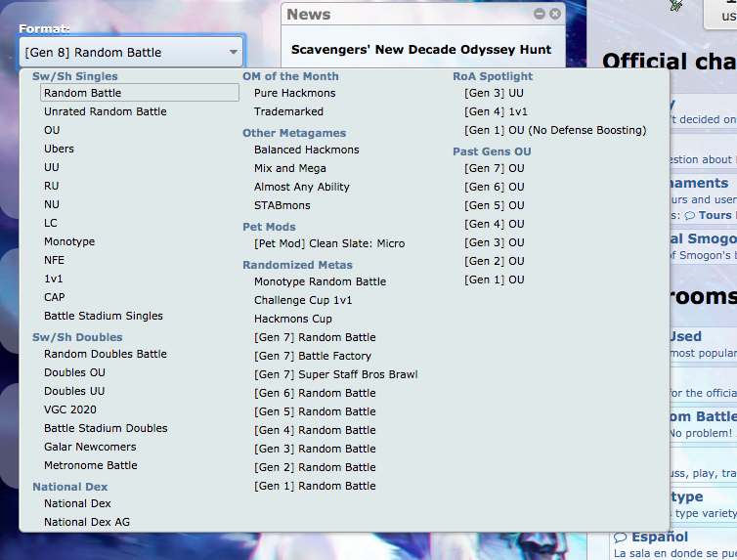
Task: Close the News panel with x icon
Action: 555,14
